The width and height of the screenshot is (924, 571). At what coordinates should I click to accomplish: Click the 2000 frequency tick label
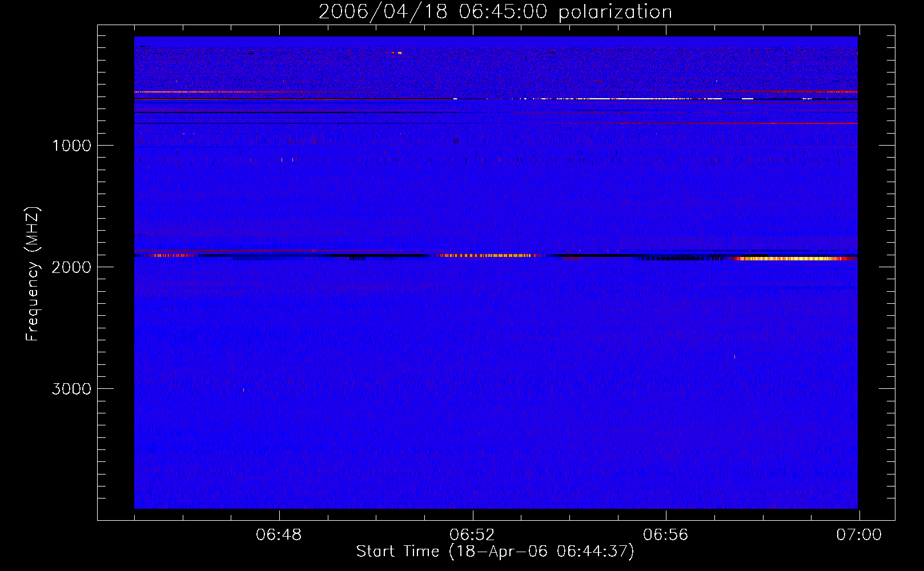coord(71,267)
